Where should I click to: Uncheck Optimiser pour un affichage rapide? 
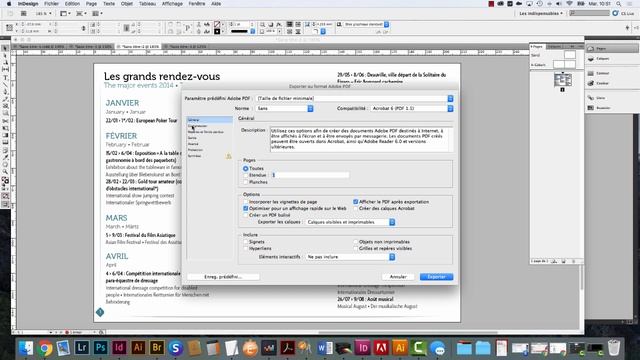point(246,208)
